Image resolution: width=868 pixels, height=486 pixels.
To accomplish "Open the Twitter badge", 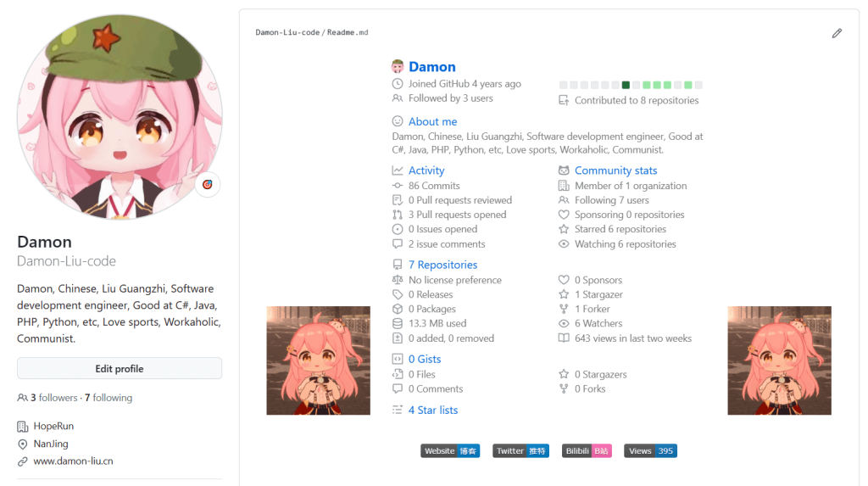I will [x=520, y=450].
